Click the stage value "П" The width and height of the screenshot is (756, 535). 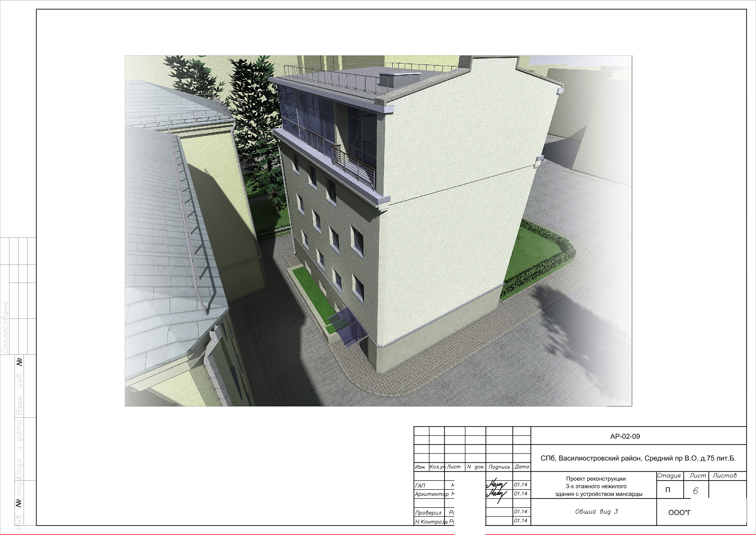point(667,490)
